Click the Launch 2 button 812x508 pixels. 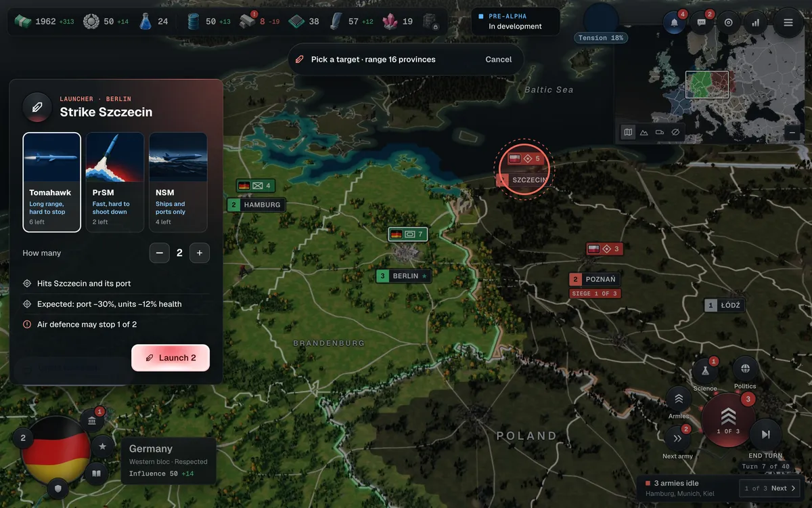[x=171, y=358]
